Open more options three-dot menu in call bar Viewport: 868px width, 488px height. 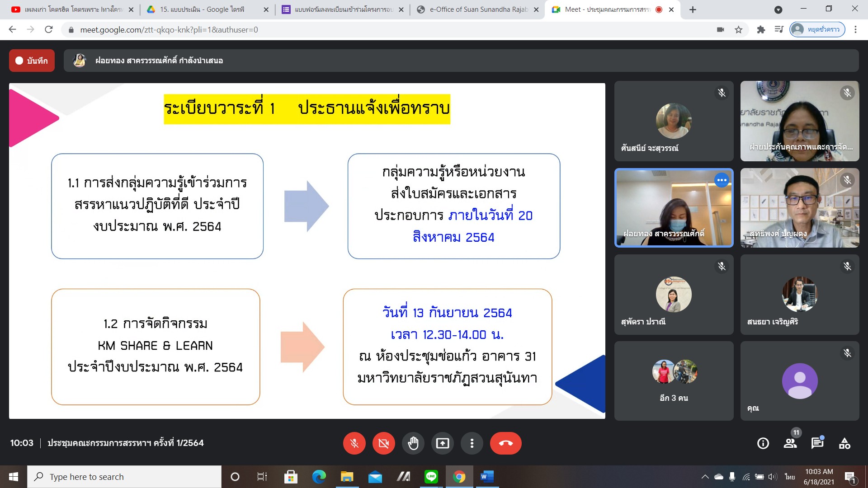[x=472, y=443]
